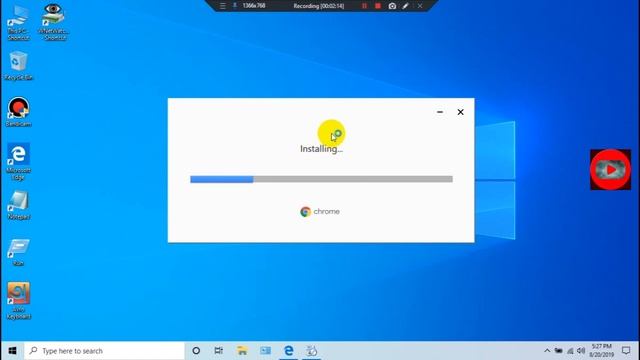Minimize the Chrome installer window
Screen dimensions: 640x360
click(x=440, y=112)
